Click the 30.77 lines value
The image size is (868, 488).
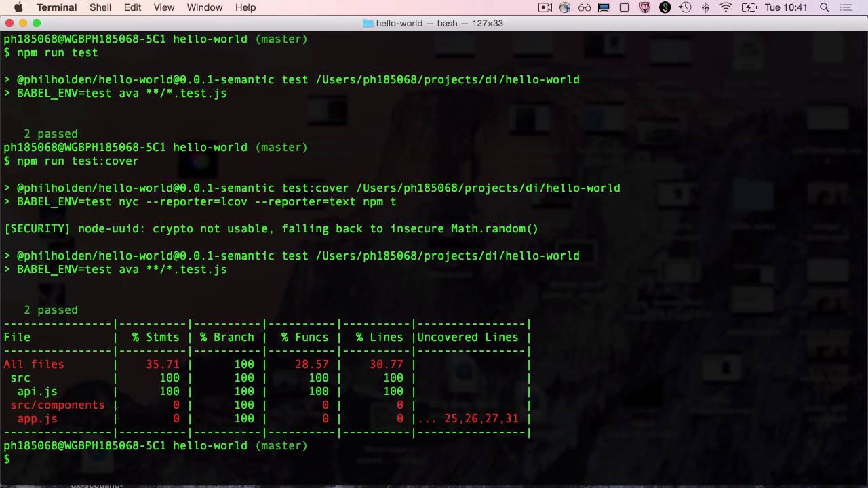pyautogui.click(x=387, y=365)
